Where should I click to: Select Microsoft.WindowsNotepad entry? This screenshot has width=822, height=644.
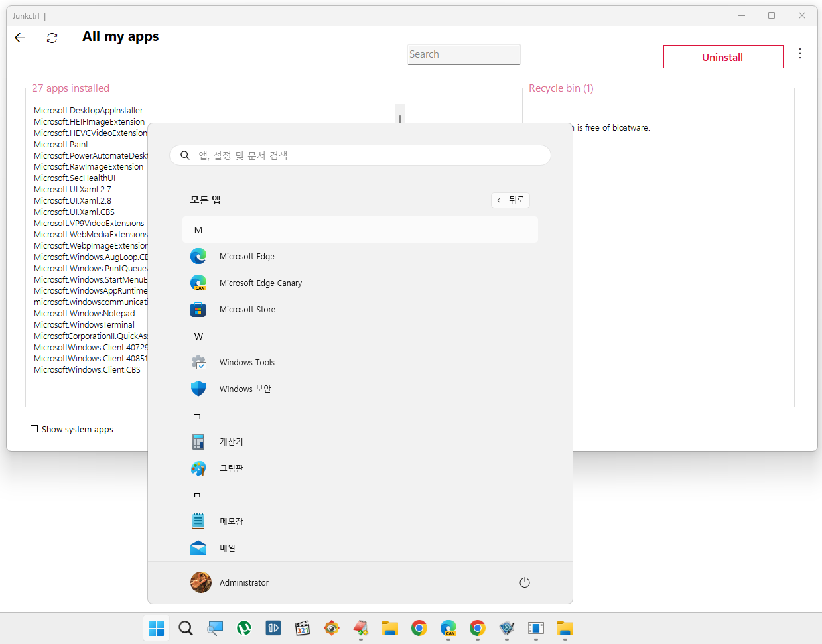pyautogui.click(x=84, y=314)
